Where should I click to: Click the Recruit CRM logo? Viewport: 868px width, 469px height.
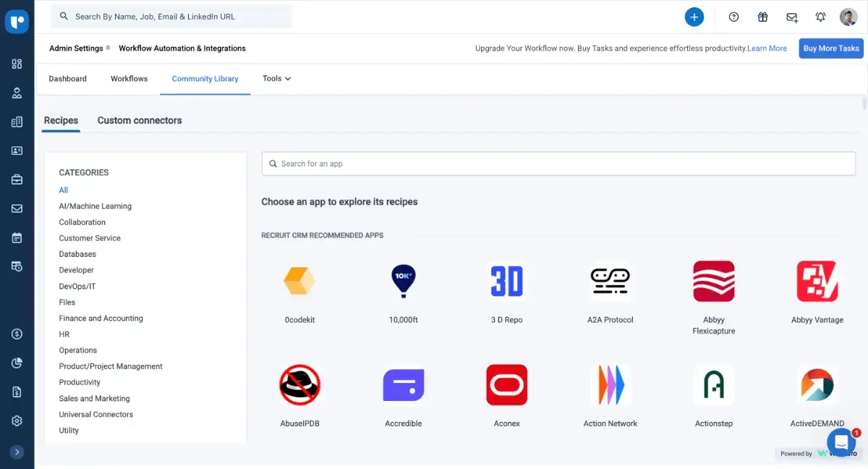point(17,20)
